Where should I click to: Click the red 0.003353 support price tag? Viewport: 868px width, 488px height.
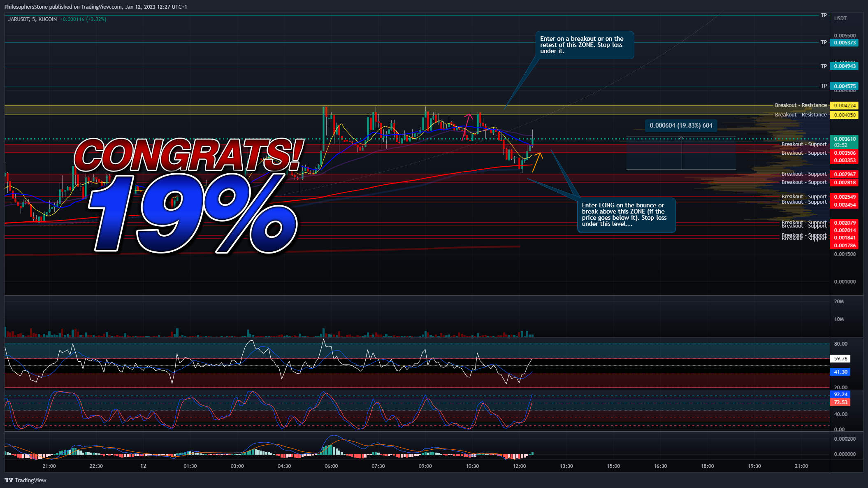coord(844,160)
